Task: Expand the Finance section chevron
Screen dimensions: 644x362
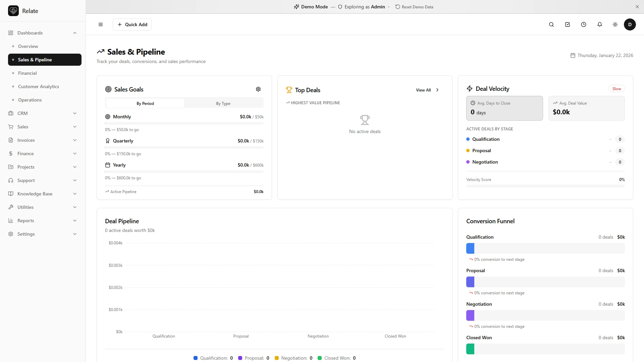Action: point(75,154)
